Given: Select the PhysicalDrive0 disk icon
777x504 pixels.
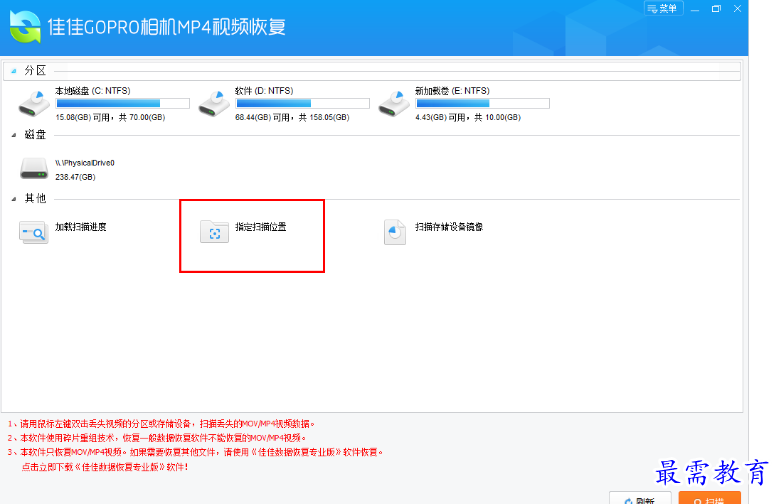Looking at the screenshot, I should [x=34, y=168].
